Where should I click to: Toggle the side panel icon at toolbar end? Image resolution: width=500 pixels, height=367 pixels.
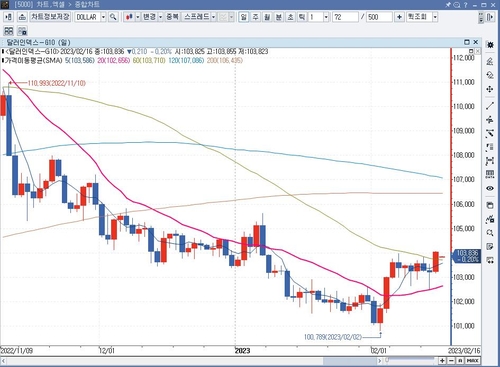click(x=490, y=17)
